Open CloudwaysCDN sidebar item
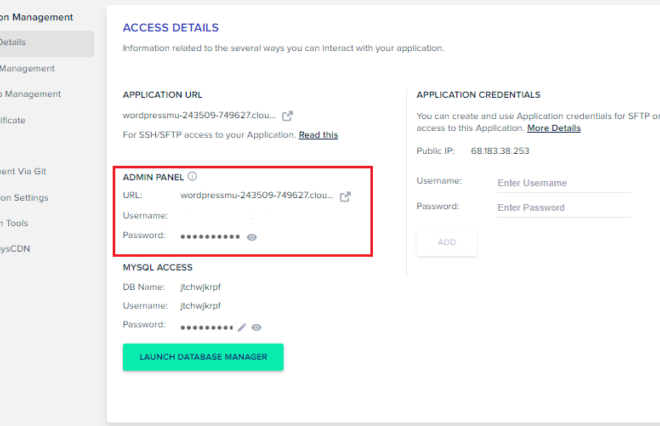Screen dimensions: 660x426 tap(15, 249)
